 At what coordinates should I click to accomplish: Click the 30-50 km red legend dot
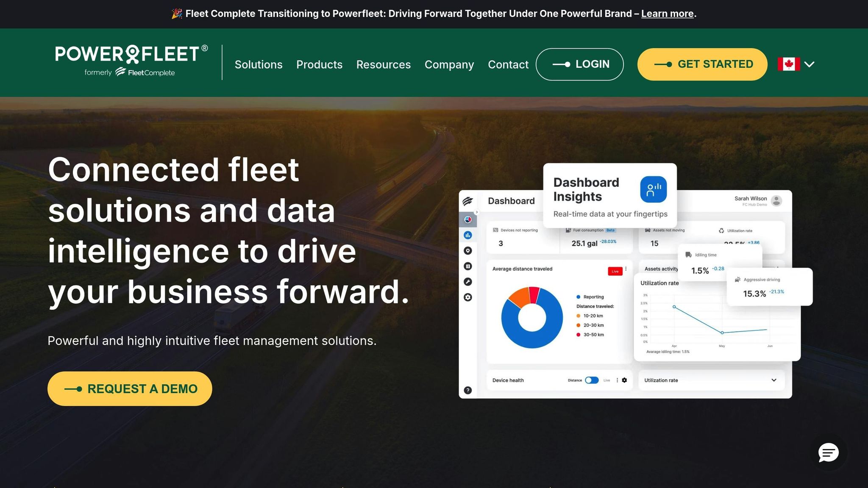click(x=578, y=335)
